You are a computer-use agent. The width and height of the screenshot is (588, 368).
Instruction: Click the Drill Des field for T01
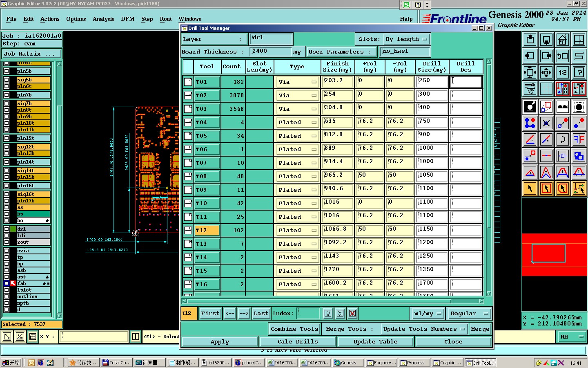[x=466, y=82]
